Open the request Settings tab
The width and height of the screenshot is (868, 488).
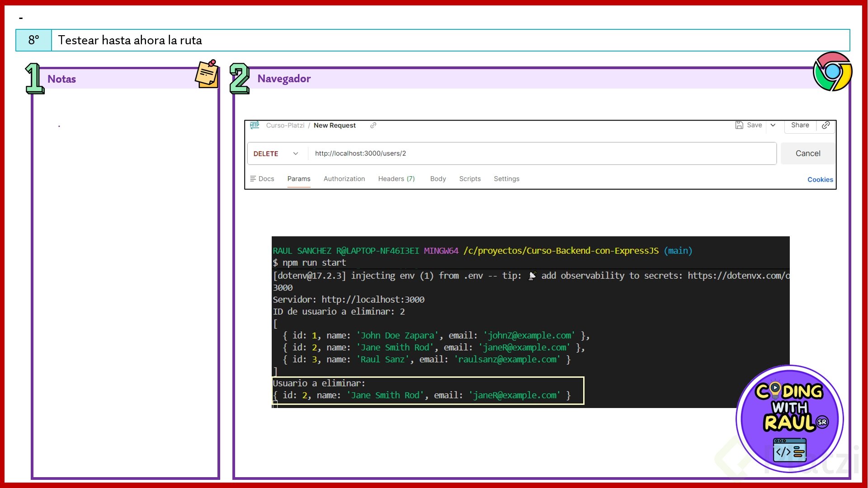[x=506, y=179]
